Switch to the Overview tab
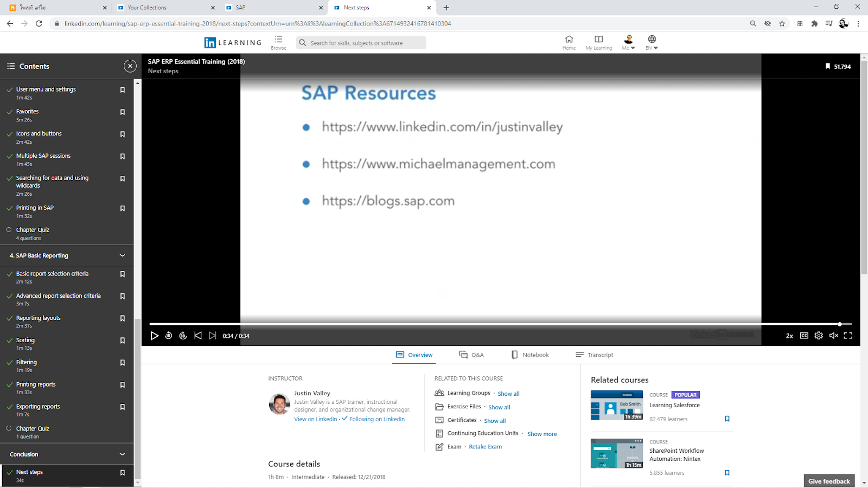 [x=414, y=355]
